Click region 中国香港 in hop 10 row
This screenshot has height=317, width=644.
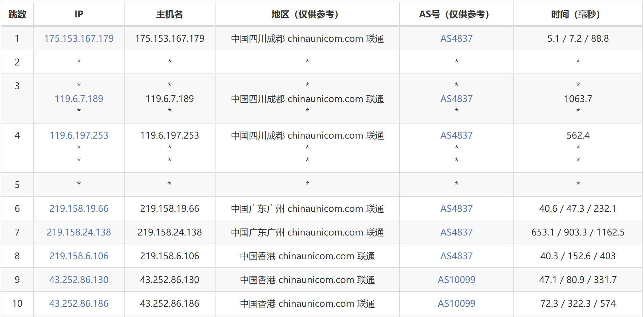[258, 304]
